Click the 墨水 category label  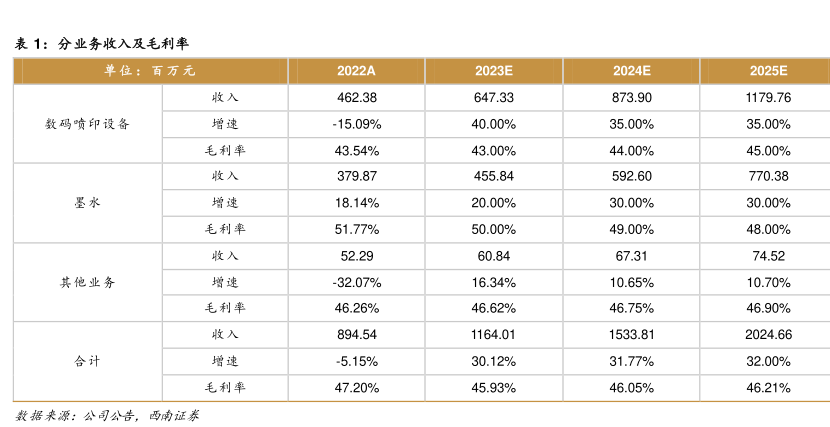tap(88, 203)
